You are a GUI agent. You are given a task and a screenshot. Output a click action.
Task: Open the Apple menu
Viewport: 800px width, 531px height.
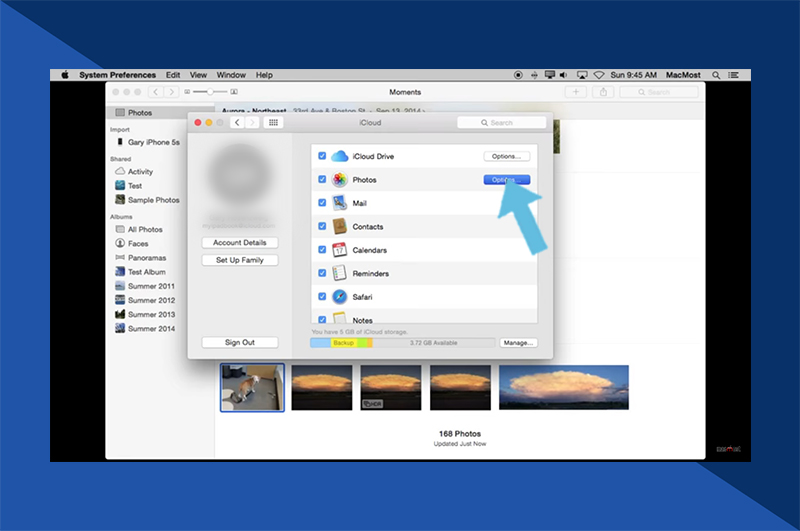tap(65, 75)
